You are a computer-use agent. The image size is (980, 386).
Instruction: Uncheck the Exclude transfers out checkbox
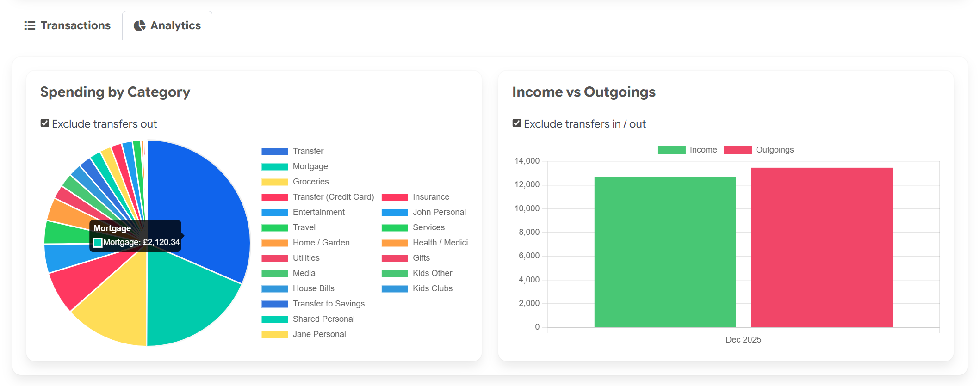click(x=44, y=123)
